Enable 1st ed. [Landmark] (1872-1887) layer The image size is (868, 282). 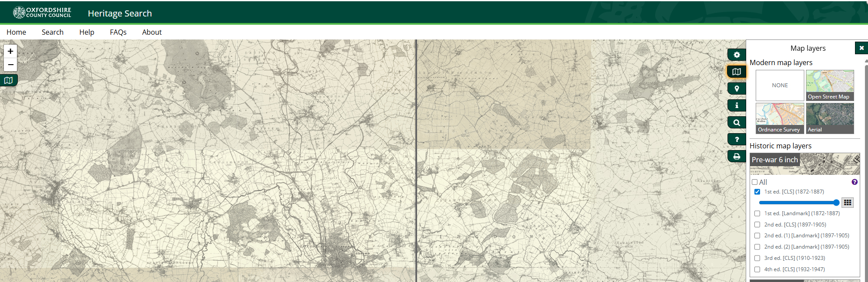coord(757,213)
